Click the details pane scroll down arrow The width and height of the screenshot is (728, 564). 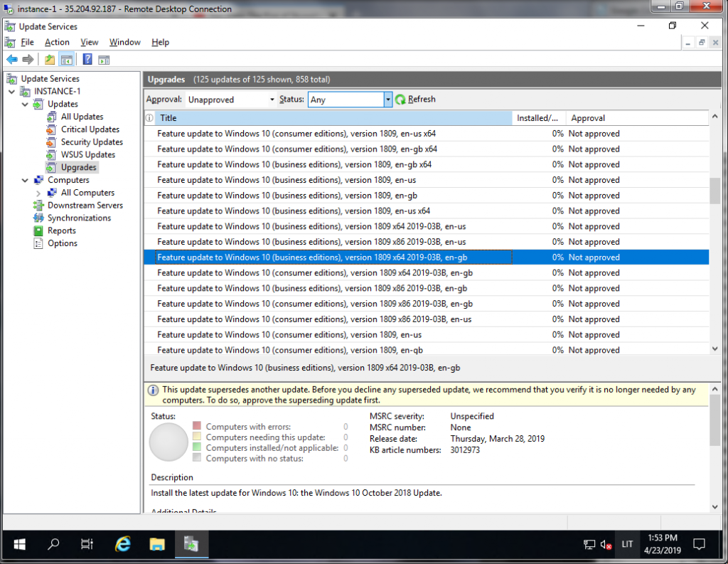pyautogui.click(x=715, y=507)
